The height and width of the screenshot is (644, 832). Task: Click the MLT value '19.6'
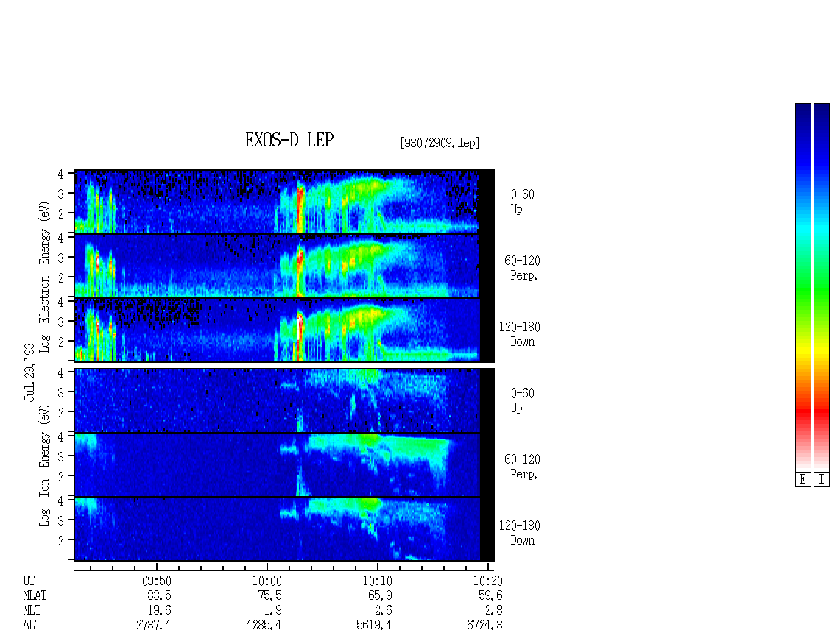click(x=159, y=611)
